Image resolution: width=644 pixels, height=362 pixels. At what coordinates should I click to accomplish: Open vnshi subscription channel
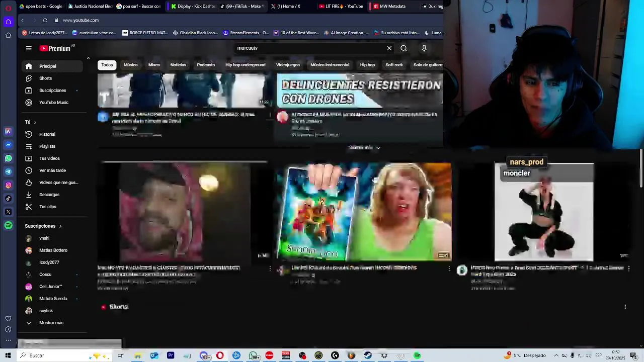pyautogui.click(x=52, y=238)
